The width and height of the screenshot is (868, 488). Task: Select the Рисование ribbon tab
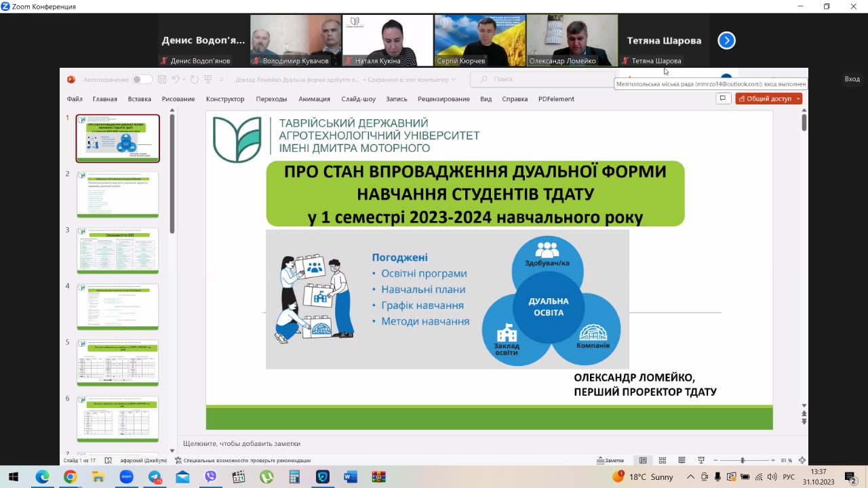click(178, 99)
